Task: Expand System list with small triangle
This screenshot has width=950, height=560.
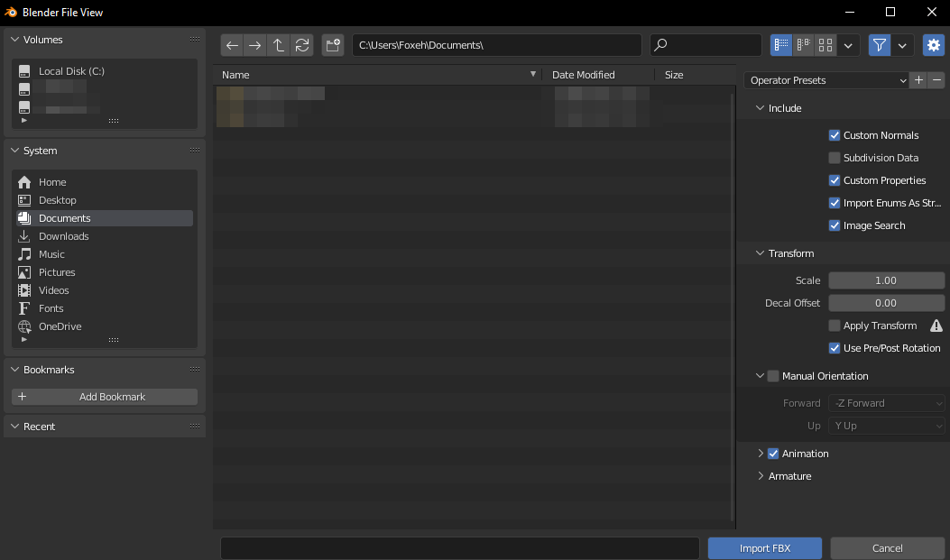Action: coord(24,340)
